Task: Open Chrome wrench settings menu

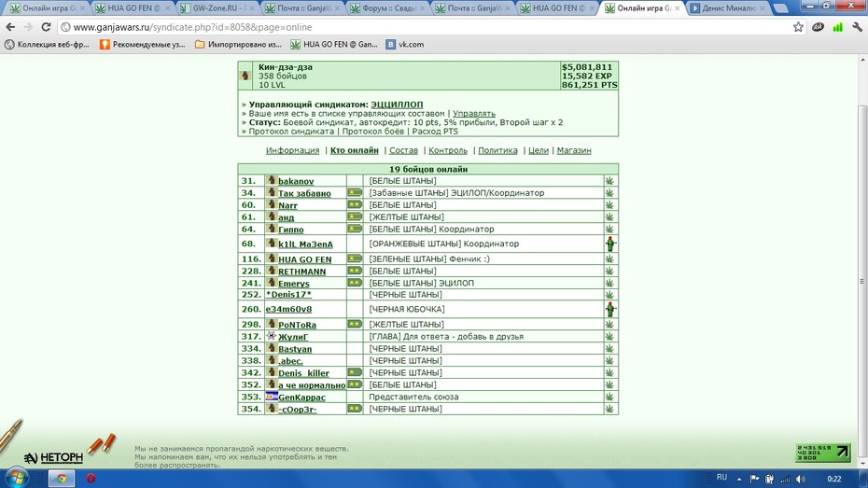Action: pos(857,27)
